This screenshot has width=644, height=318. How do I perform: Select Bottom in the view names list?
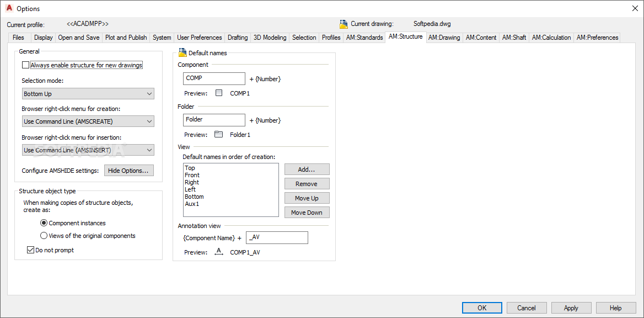pyautogui.click(x=194, y=197)
